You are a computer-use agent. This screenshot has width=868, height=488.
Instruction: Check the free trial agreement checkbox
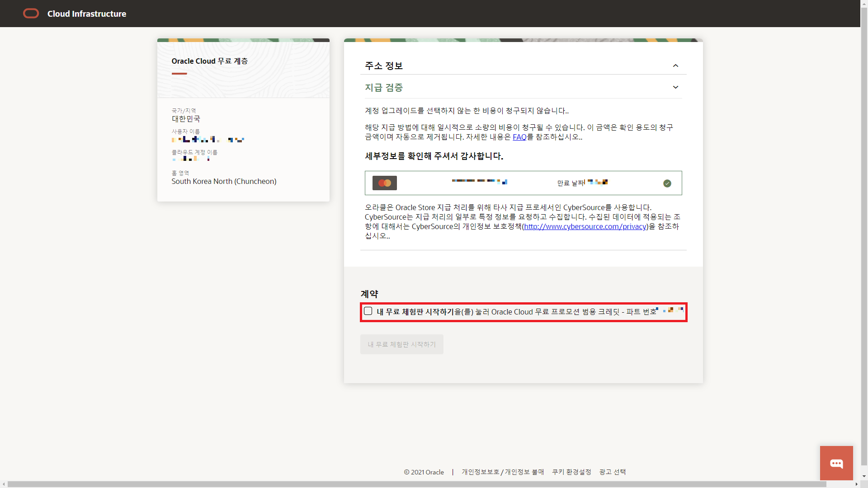(x=368, y=311)
